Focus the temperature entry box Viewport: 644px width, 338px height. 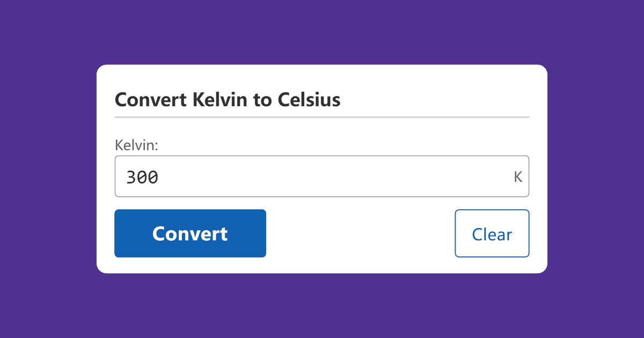(322, 176)
